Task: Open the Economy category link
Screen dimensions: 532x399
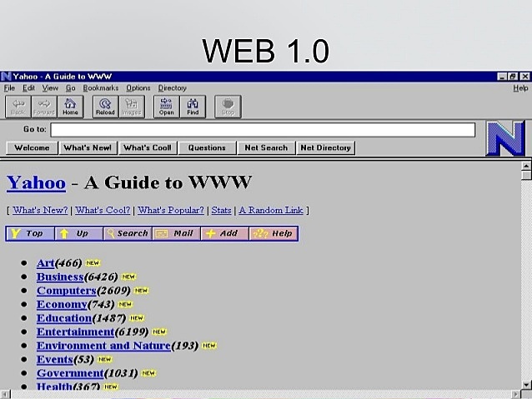Action: 62,304
